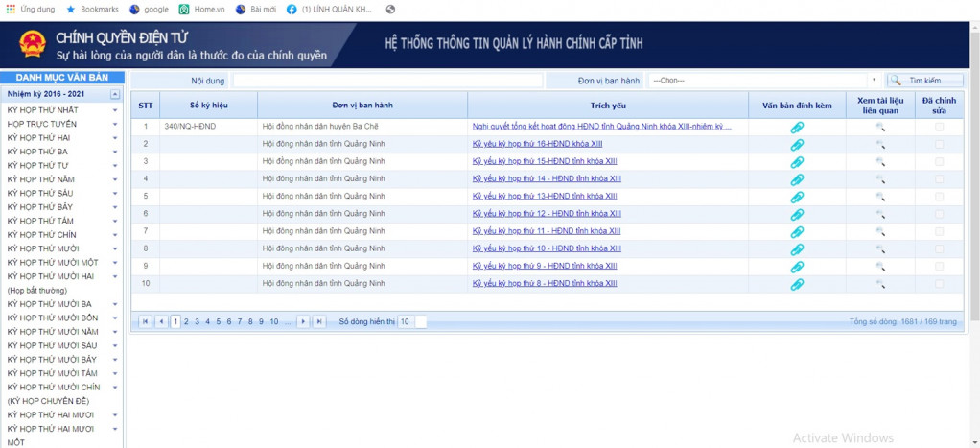980x448 pixels.
Task: View related documents magnifier for row 3
Action: pos(879,161)
